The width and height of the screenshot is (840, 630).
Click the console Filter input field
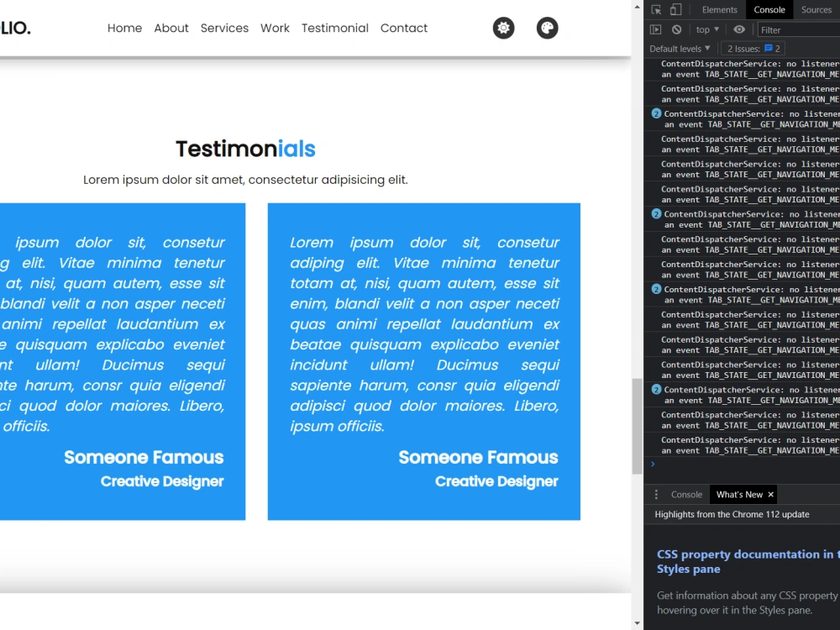798,30
